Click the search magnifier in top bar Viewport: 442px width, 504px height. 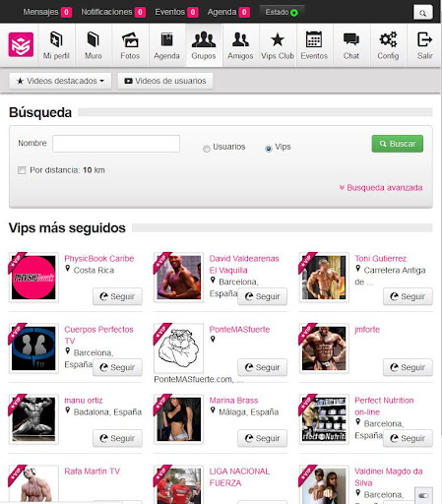[422, 13]
